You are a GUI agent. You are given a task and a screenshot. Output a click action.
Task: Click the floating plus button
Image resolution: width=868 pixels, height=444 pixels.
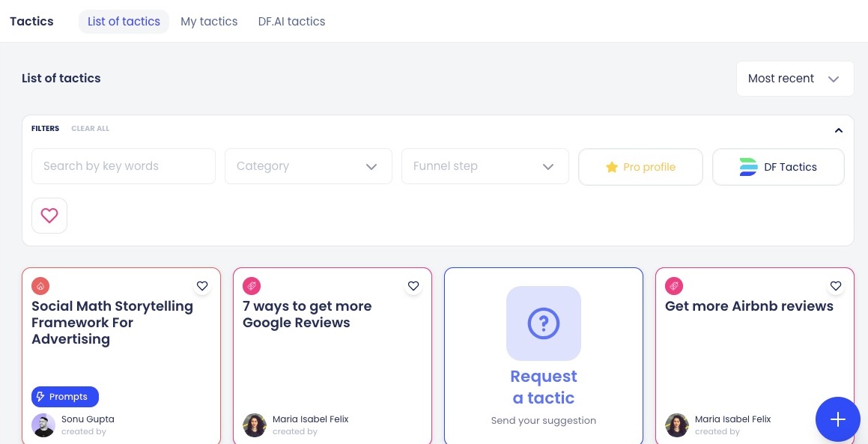837,419
